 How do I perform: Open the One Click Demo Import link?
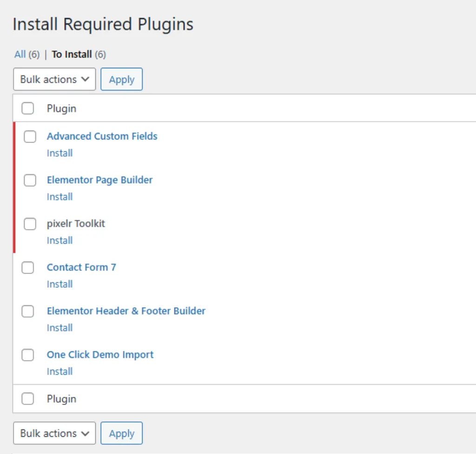click(100, 355)
